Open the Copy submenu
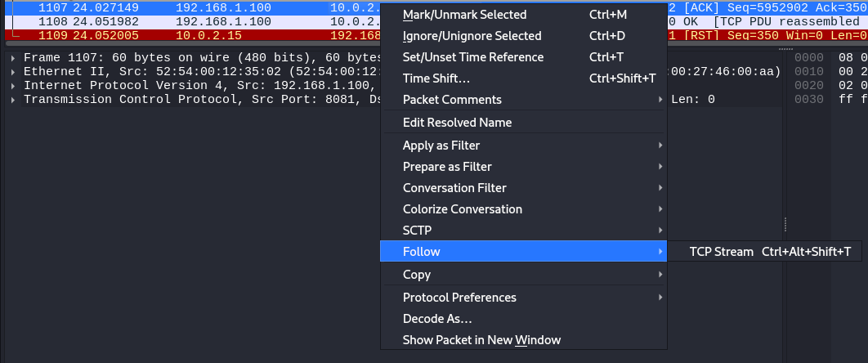 click(x=524, y=275)
